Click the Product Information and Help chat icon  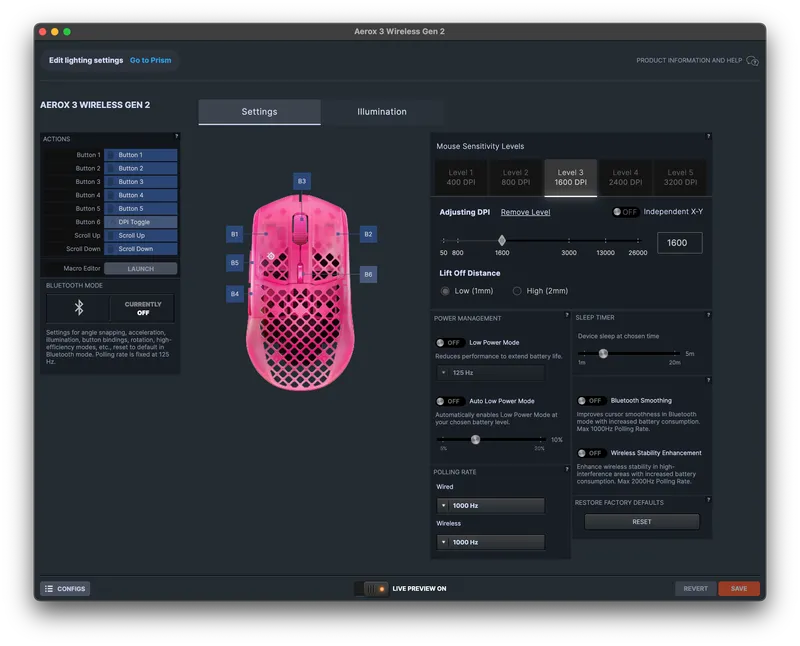click(x=753, y=61)
